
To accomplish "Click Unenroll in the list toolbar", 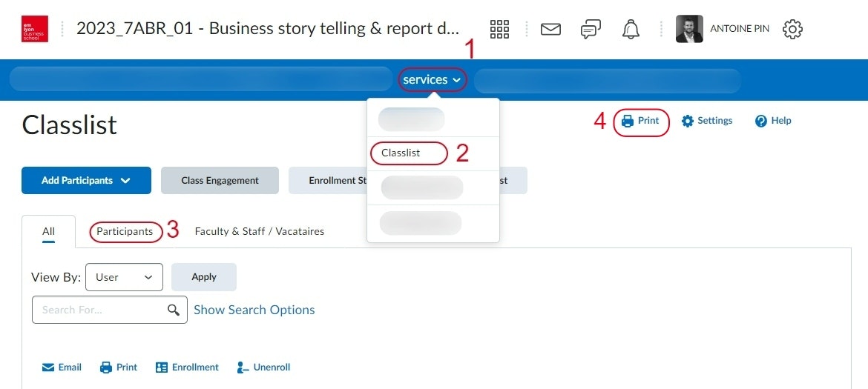I will click(263, 368).
